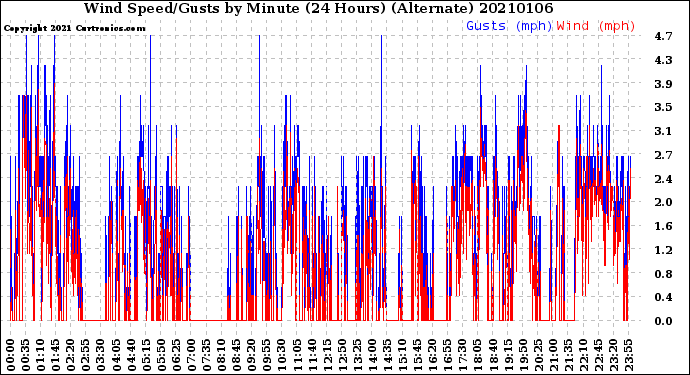Click the 2.7 y-axis value
Viewport: 690px width, 375px height.
click(x=663, y=155)
